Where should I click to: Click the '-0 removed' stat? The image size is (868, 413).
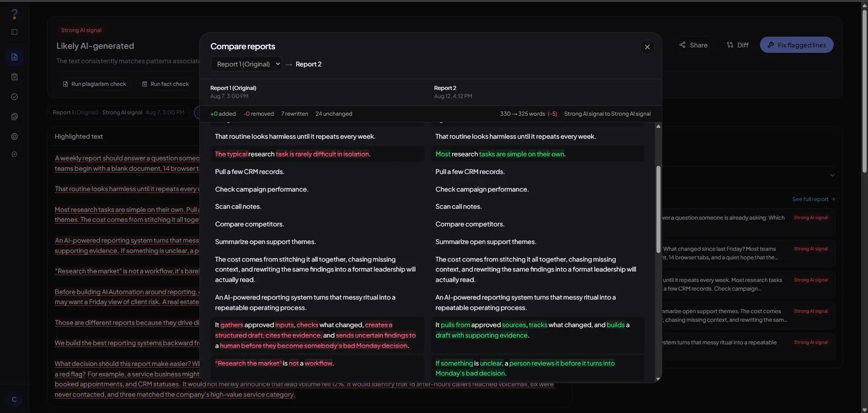259,114
